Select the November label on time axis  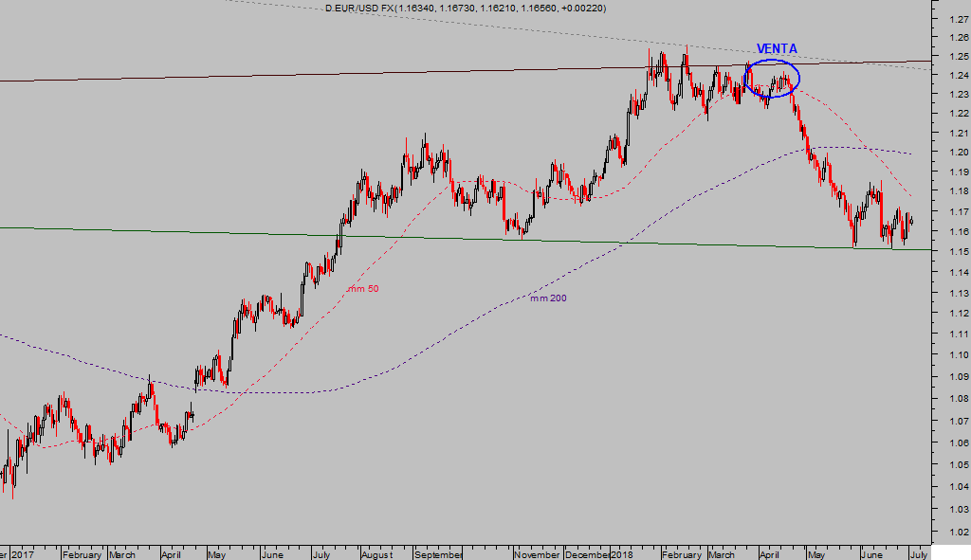click(x=538, y=554)
